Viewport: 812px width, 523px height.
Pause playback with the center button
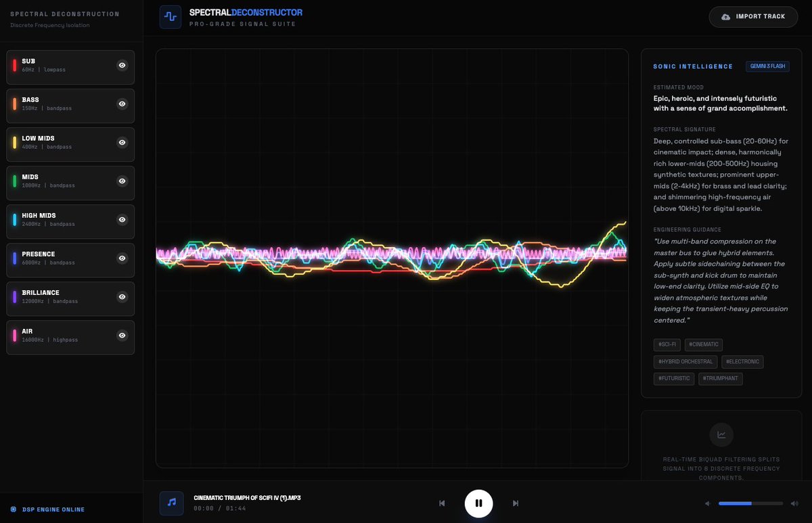click(x=478, y=503)
